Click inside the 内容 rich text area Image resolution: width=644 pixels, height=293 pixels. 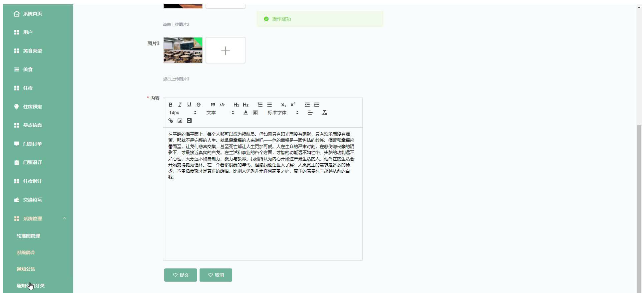(263, 194)
